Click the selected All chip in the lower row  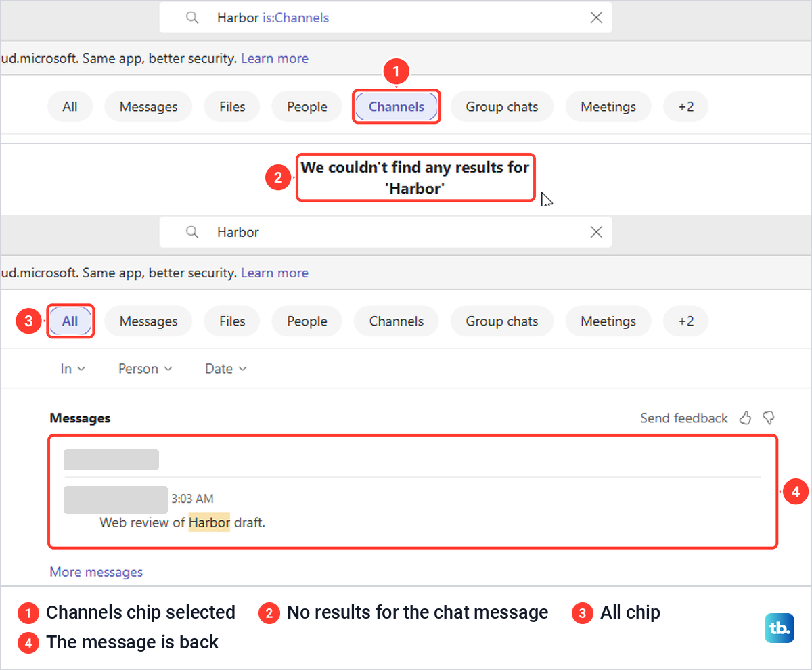[70, 321]
